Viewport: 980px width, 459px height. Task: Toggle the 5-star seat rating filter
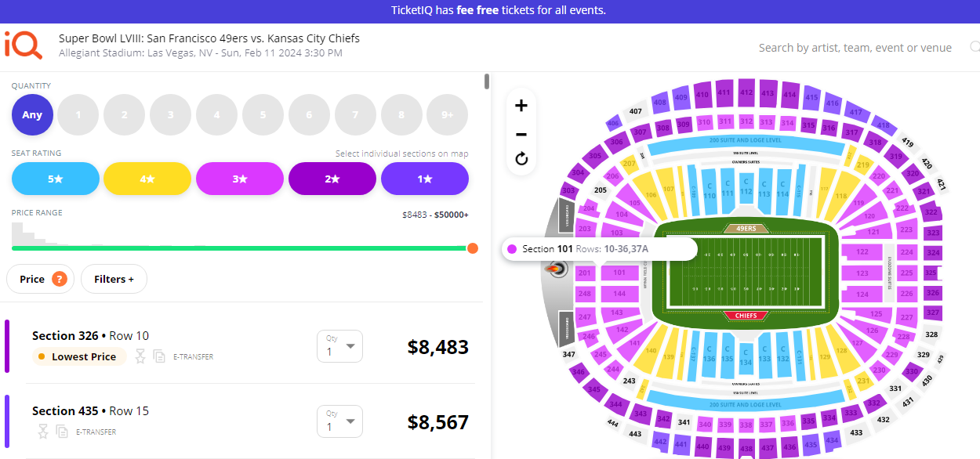[55, 179]
